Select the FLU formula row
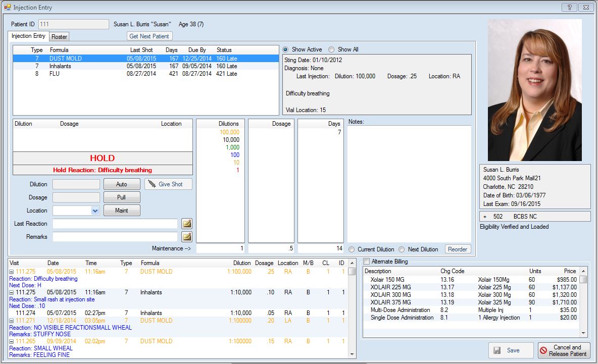598x364 pixels. pos(146,74)
